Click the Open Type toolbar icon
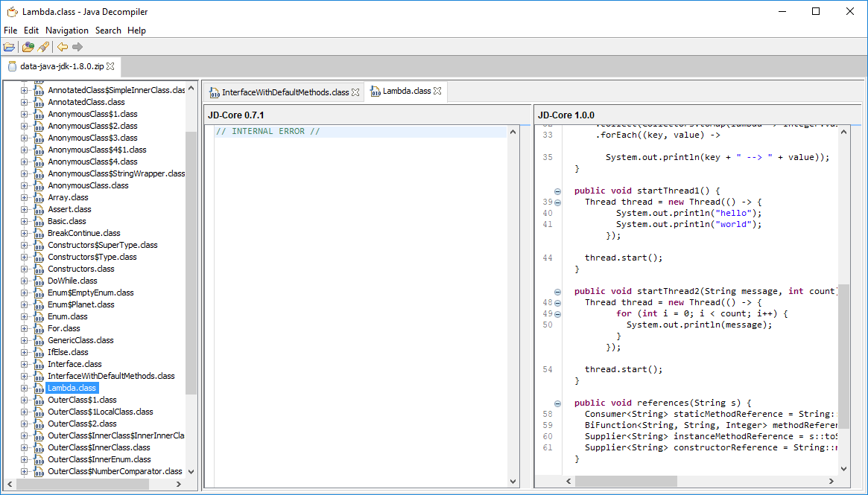Viewport: 868px width, 495px height. tap(28, 47)
